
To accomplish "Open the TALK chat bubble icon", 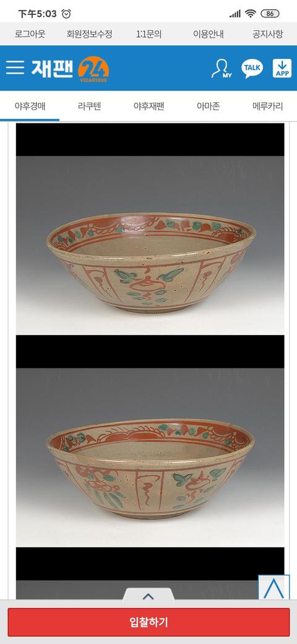I will click(x=252, y=69).
